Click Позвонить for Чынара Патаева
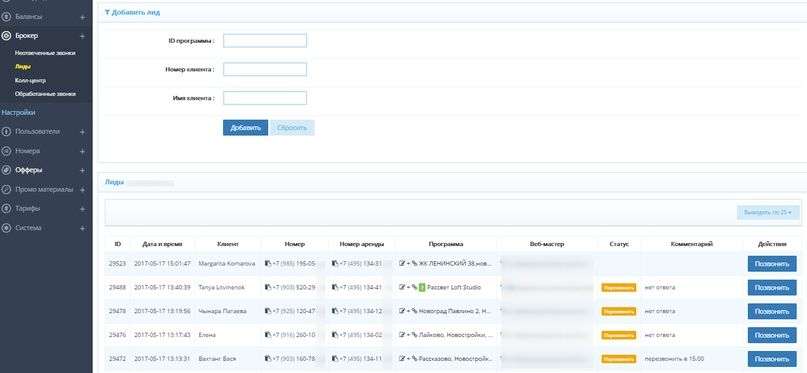 point(772,311)
